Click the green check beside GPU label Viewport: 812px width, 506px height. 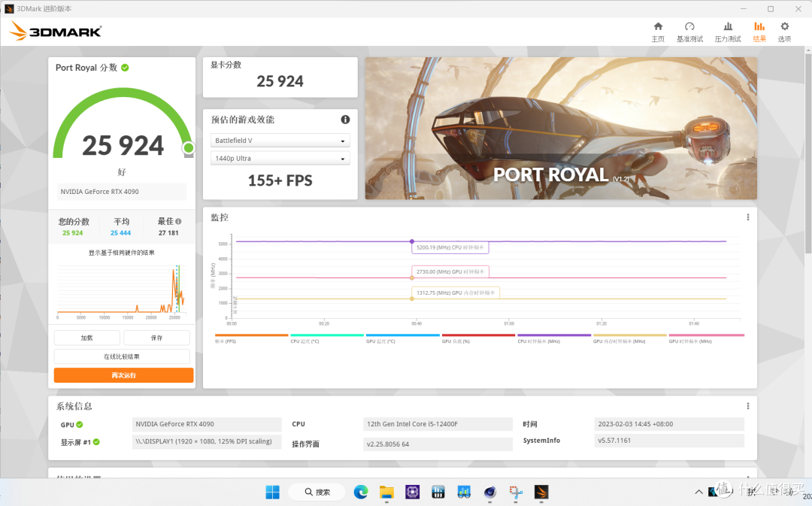pyautogui.click(x=79, y=424)
